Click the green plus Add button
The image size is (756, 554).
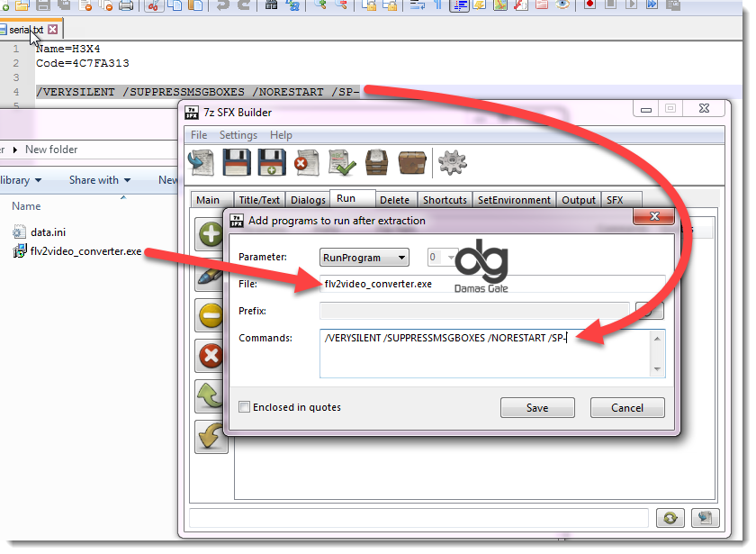tap(211, 235)
